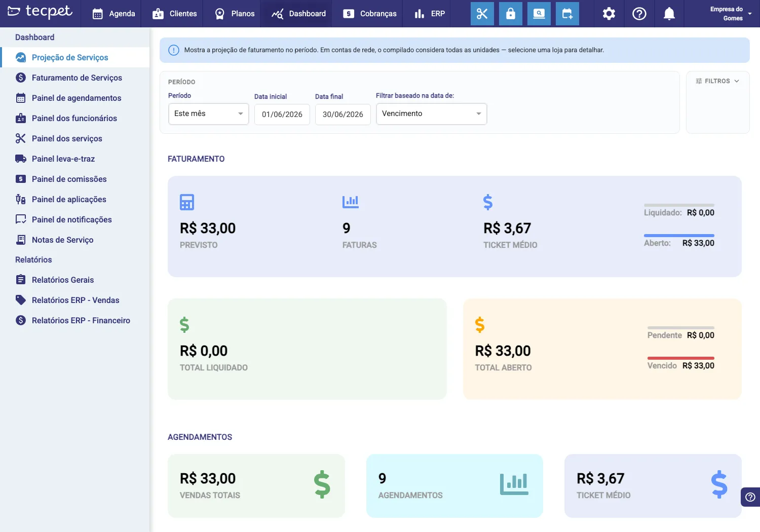This screenshot has height=532, width=760.
Task: Click the add-appointment calendar icon
Action: pos(567,14)
